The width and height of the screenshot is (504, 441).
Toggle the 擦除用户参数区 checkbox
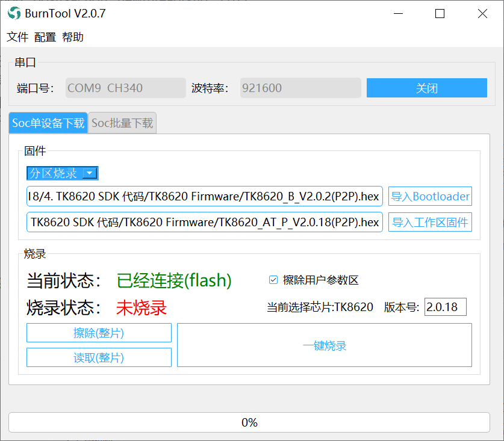[273, 280]
